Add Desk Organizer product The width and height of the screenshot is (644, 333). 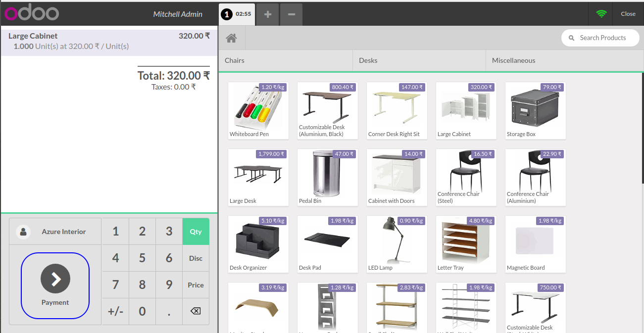(x=258, y=244)
